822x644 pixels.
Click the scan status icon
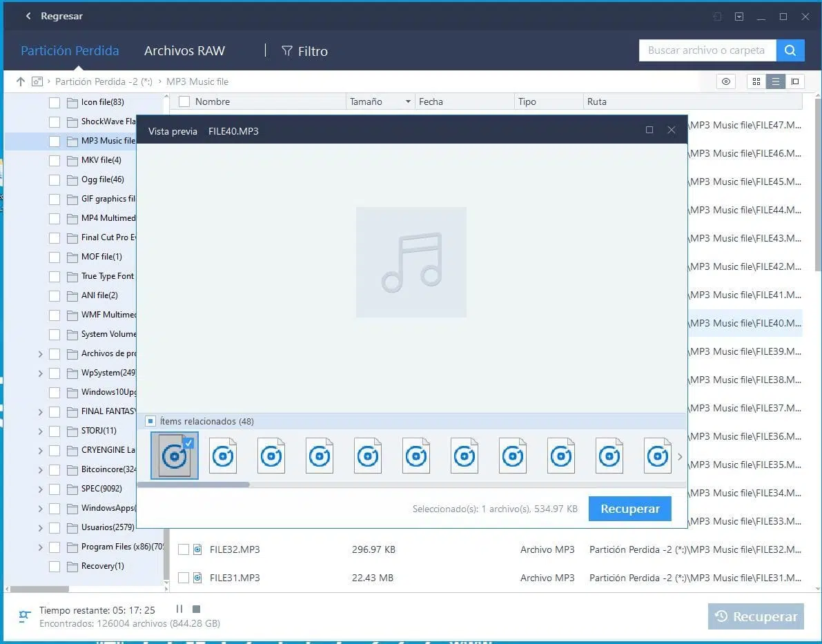(x=24, y=616)
